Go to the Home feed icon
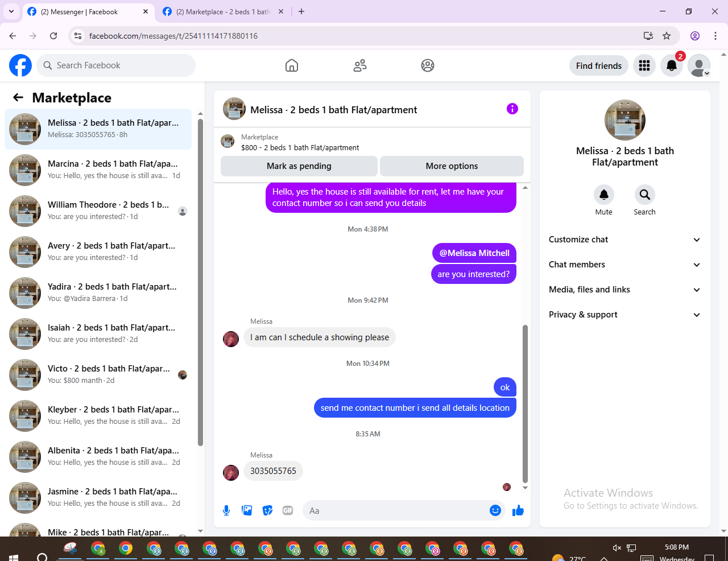The image size is (728, 561). click(292, 65)
